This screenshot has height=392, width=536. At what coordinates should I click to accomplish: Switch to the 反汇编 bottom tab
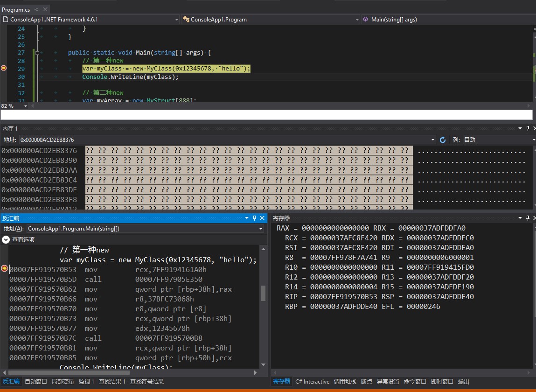(x=11, y=381)
